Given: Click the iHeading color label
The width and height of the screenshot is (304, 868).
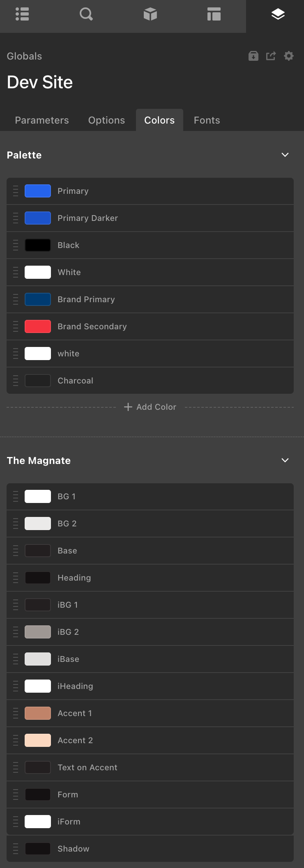Looking at the screenshot, I should 75,686.
